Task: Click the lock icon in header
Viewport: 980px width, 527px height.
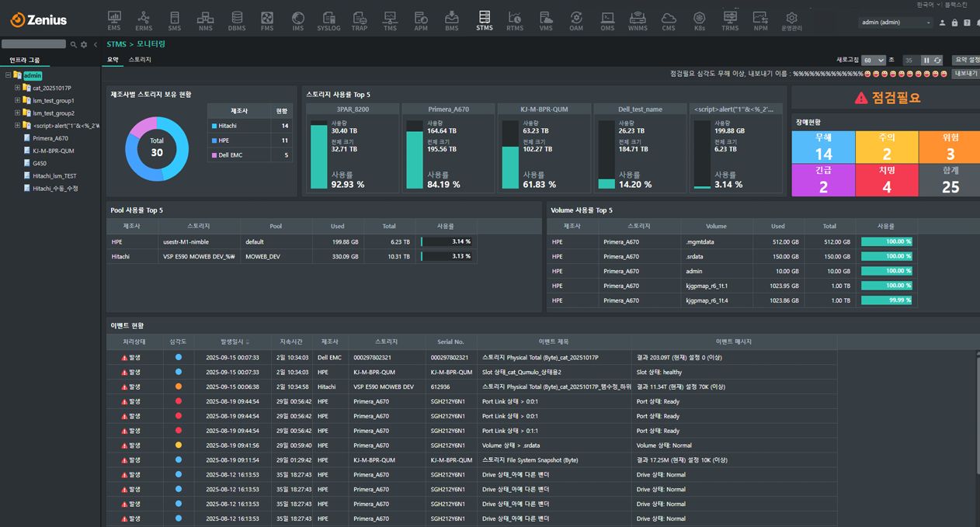Action: click(x=954, y=23)
